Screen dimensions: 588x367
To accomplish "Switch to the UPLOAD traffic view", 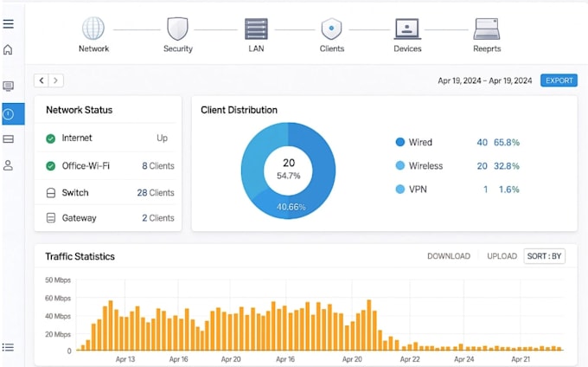I will [x=502, y=256].
